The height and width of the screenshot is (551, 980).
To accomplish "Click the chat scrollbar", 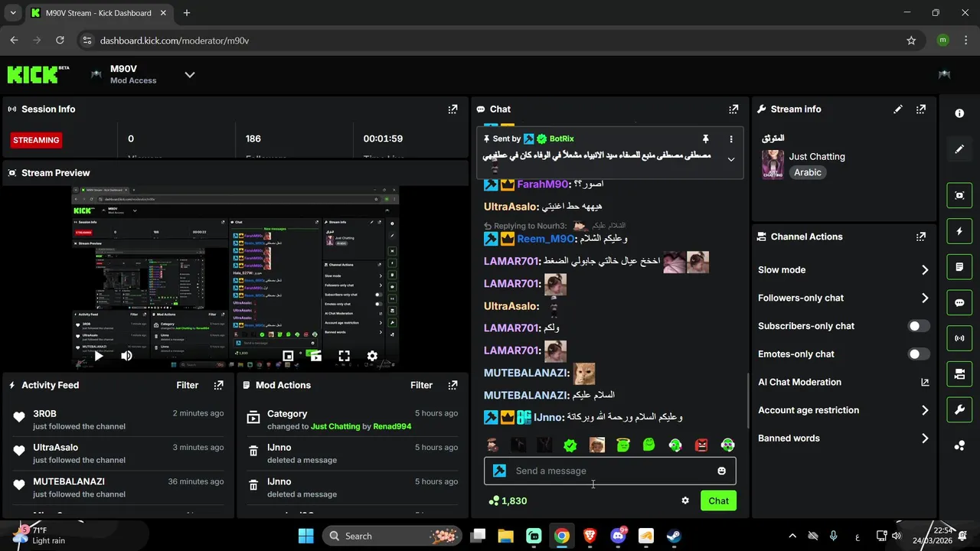I will (748, 402).
